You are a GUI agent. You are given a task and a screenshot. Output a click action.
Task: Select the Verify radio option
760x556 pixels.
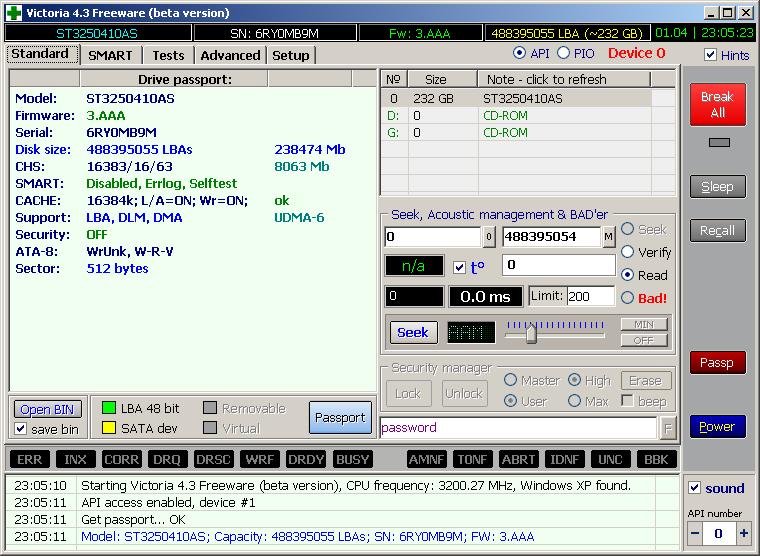tap(627, 252)
